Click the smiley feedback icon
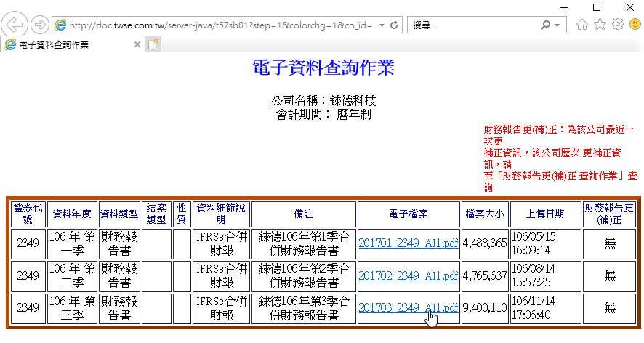This screenshot has width=644, height=343. (x=635, y=25)
